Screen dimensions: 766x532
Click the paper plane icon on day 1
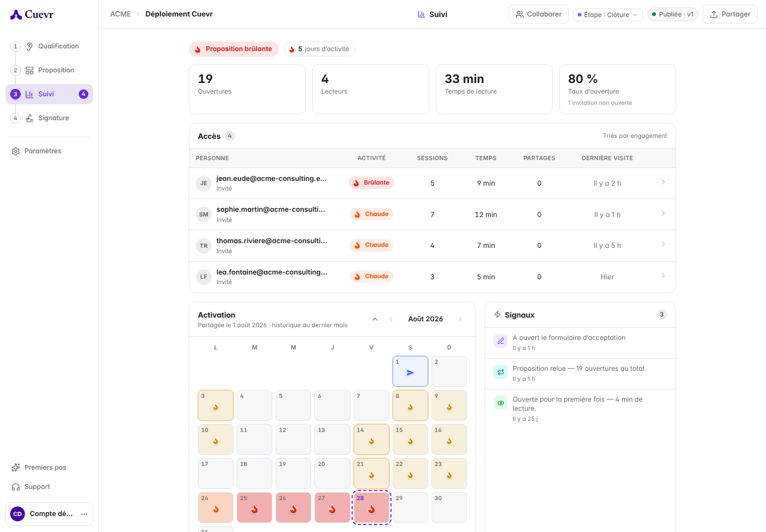410,373
